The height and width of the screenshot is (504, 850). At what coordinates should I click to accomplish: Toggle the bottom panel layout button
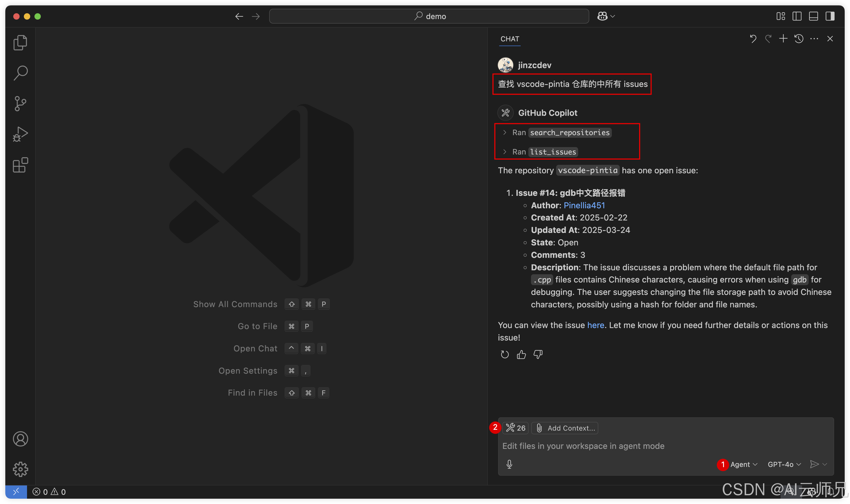pyautogui.click(x=813, y=16)
